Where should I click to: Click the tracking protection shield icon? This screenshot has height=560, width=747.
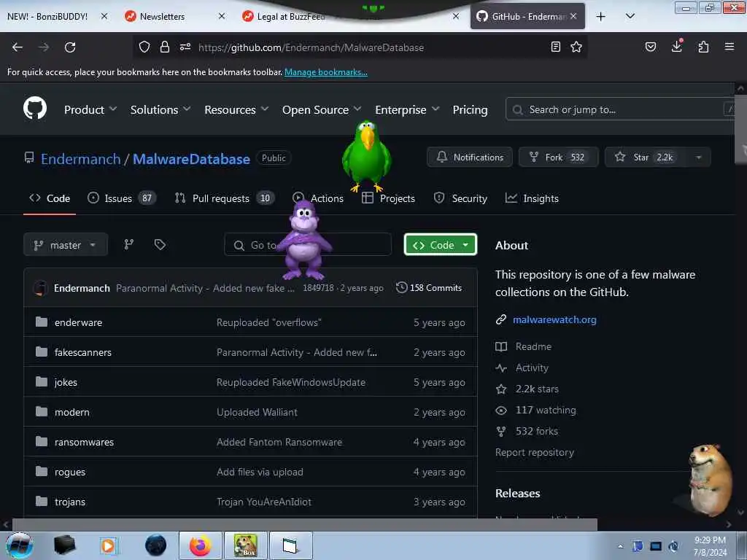pos(144,47)
